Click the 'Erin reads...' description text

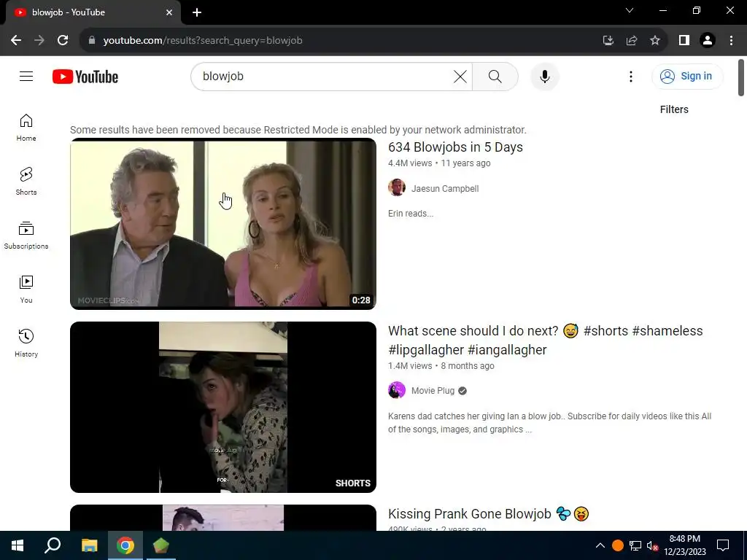(x=411, y=214)
